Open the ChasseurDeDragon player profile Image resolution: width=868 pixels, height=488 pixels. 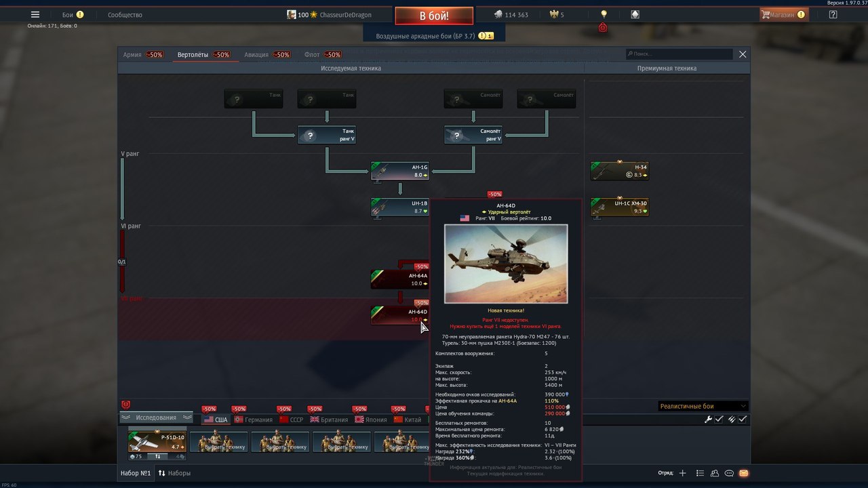[329, 14]
